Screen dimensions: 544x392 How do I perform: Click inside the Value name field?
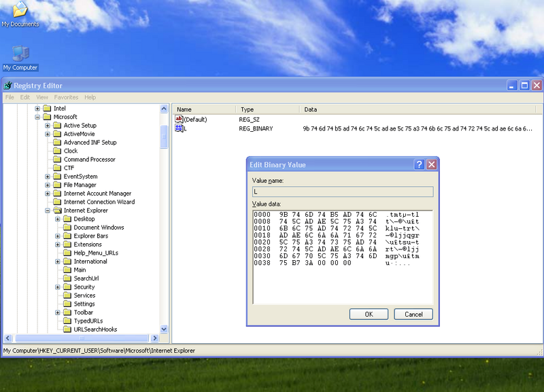point(343,192)
